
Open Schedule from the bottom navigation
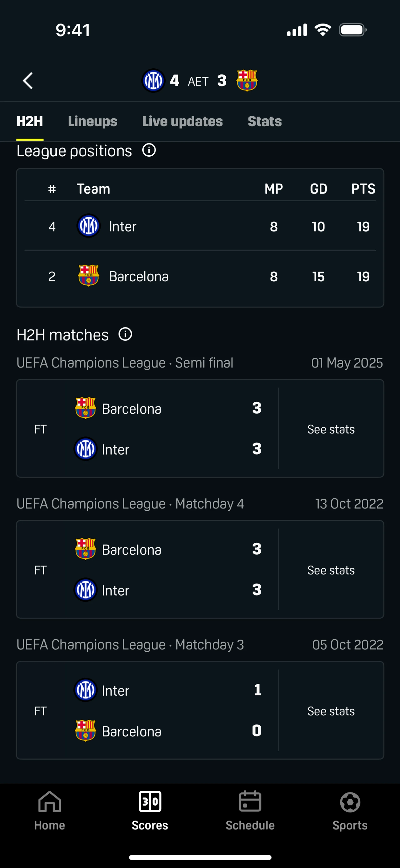(250, 811)
